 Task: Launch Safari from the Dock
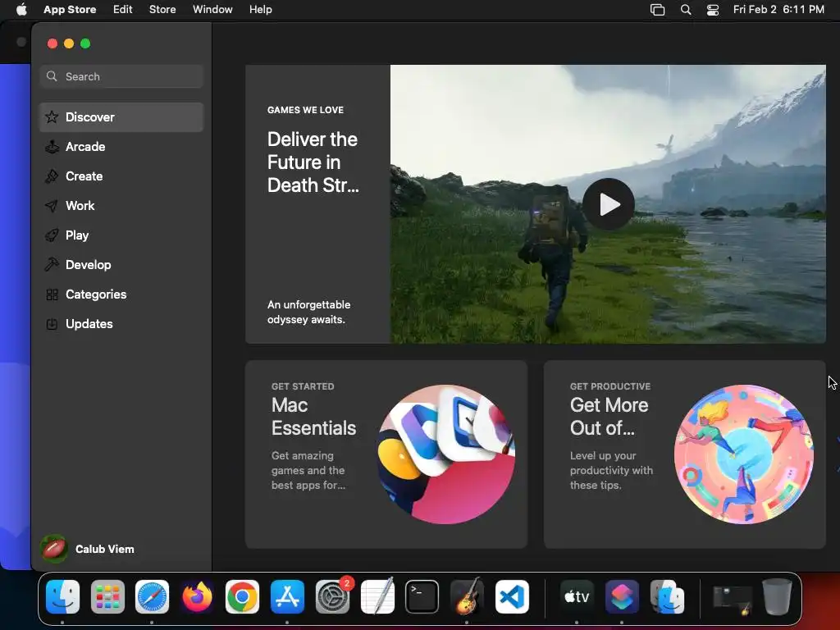pyautogui.click(x=152, y=597)
